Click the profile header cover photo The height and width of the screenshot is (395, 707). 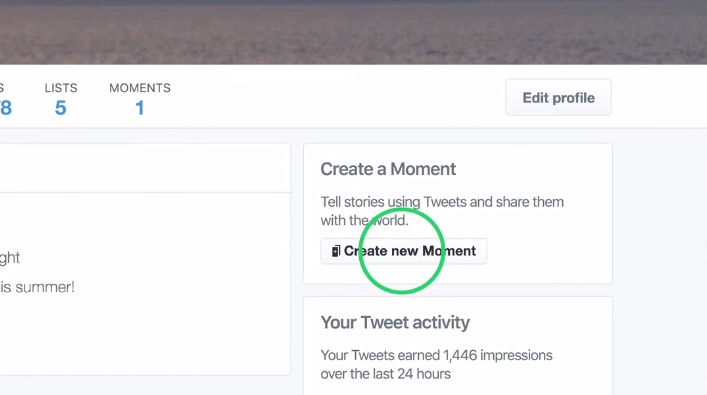[354, 32]
